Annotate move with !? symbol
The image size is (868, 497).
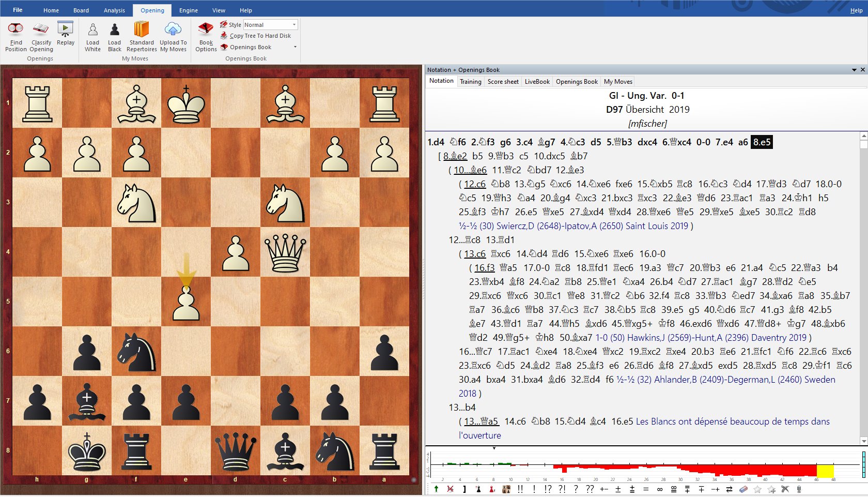[x=548, y=489]
